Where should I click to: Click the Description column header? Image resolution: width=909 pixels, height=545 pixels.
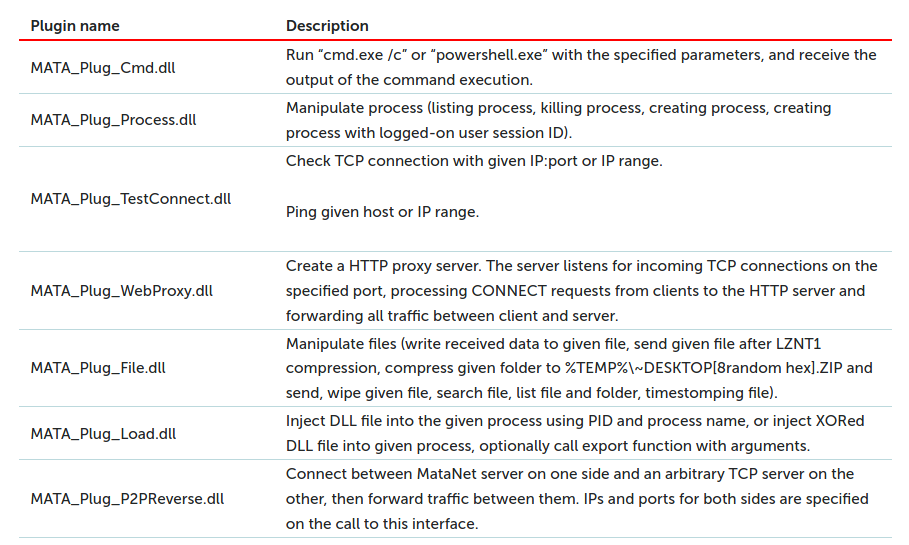pos(327,26)
